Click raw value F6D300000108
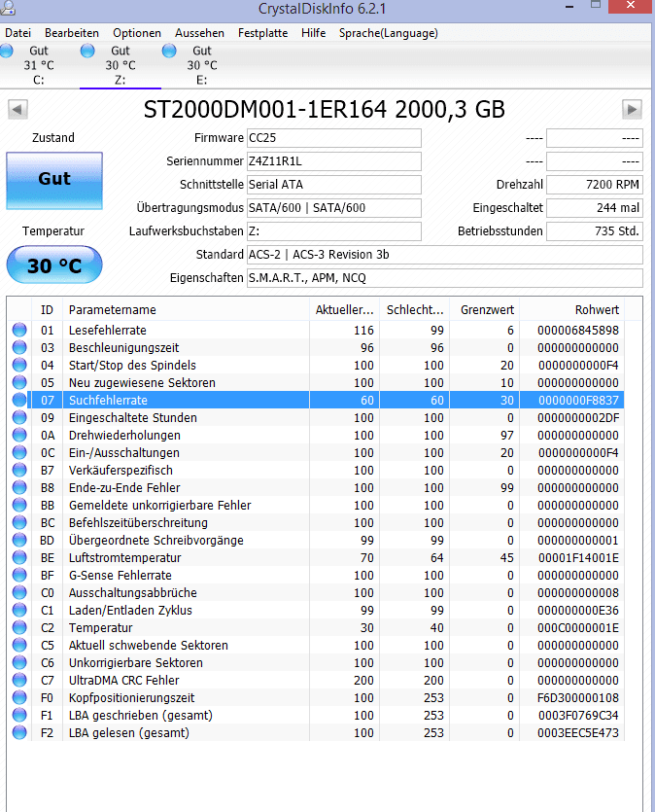The image size is (655, 812). (x=578, y=697)
